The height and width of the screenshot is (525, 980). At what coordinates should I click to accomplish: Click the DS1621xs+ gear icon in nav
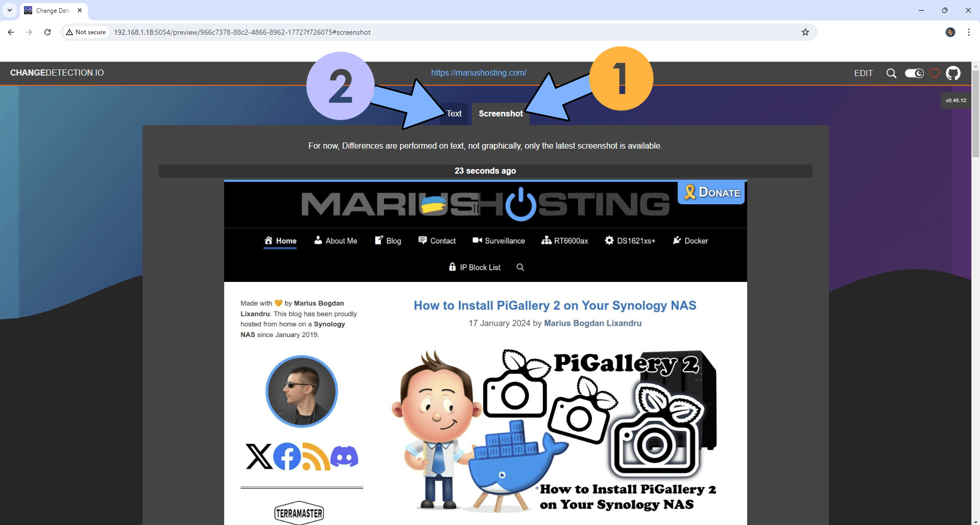609,240
